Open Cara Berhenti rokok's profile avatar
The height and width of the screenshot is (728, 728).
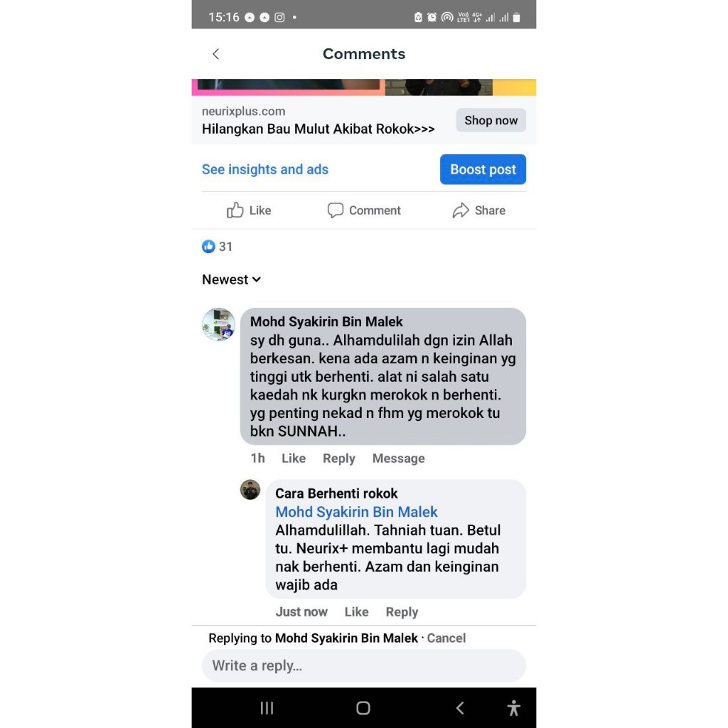click(x=250, y=490)
